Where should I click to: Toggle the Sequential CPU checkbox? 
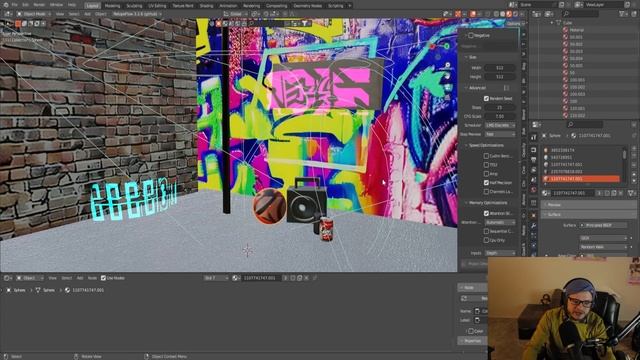click(x=486, y=231)
